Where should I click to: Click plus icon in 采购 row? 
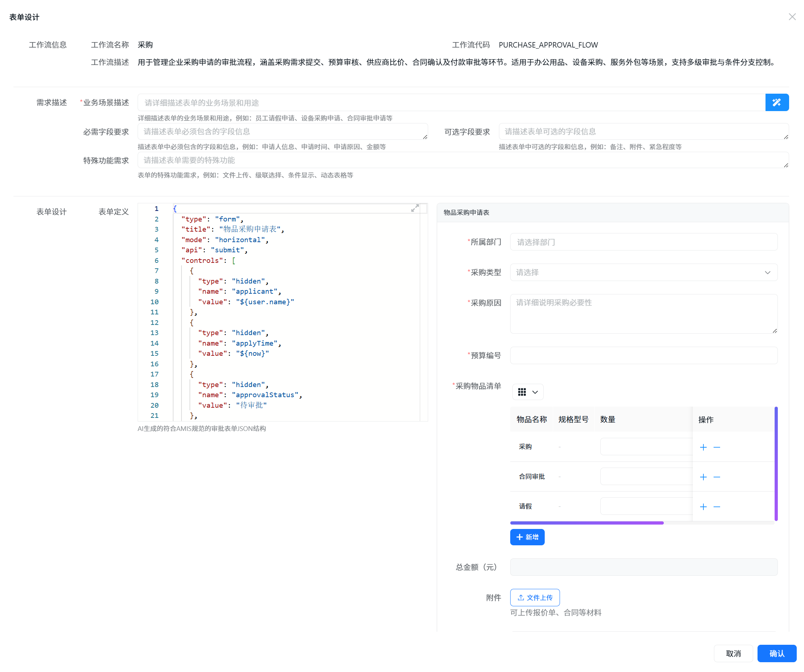point(703,447)
